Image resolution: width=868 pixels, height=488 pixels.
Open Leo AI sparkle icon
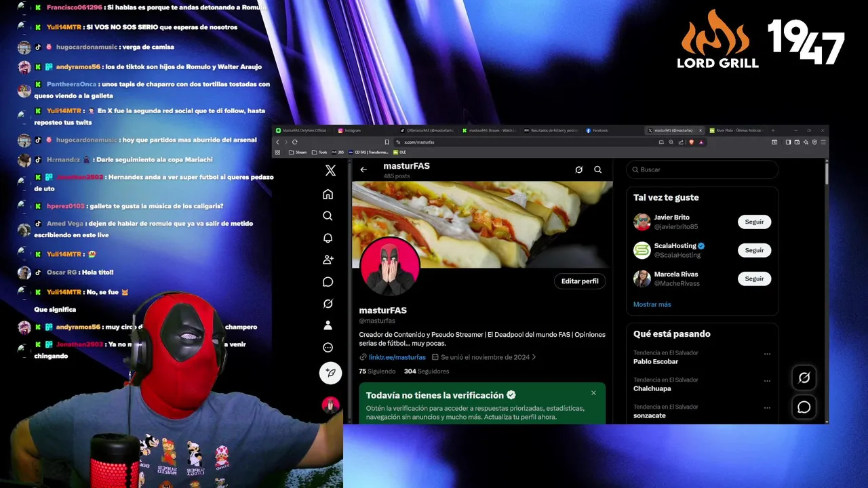806,142
